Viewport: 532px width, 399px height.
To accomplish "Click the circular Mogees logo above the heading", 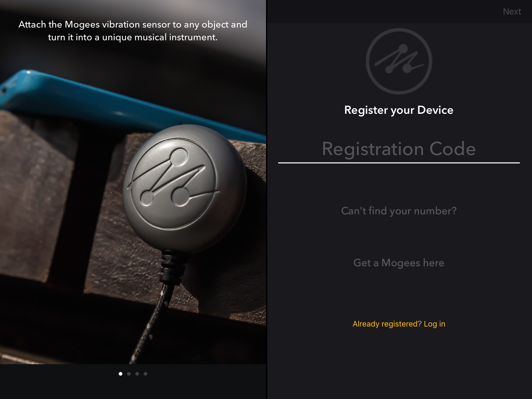I will click(x=399, y=61).
